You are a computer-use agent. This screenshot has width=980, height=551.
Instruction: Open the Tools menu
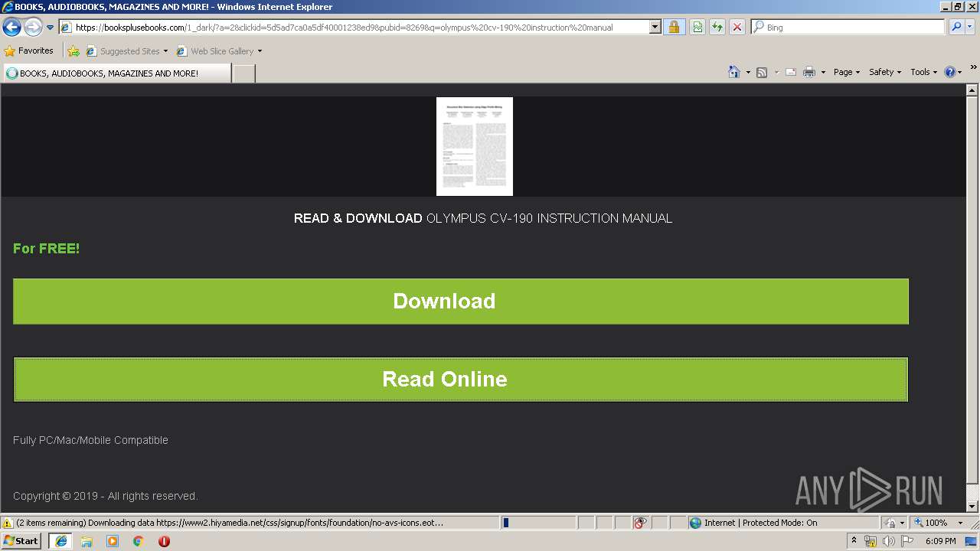[923, 72]
